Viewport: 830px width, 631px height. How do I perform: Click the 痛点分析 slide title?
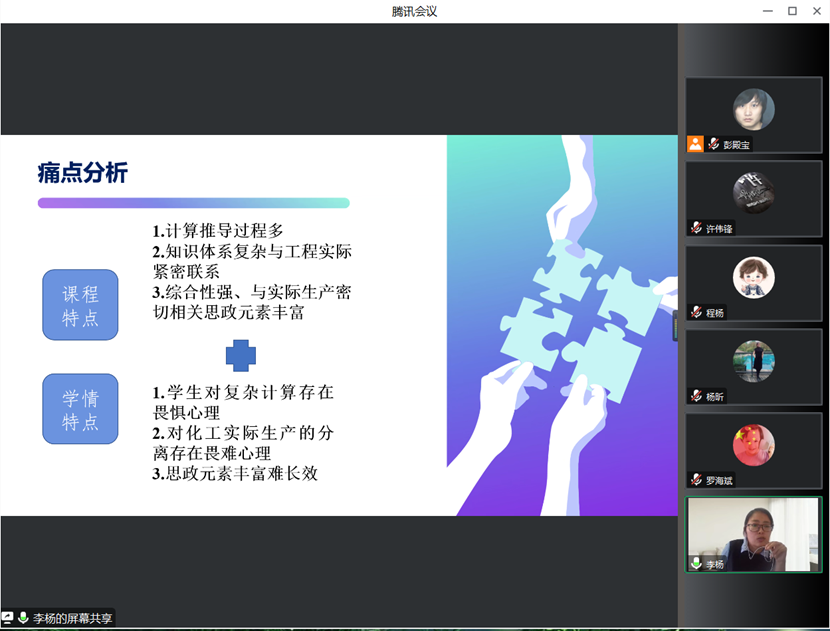83,173
